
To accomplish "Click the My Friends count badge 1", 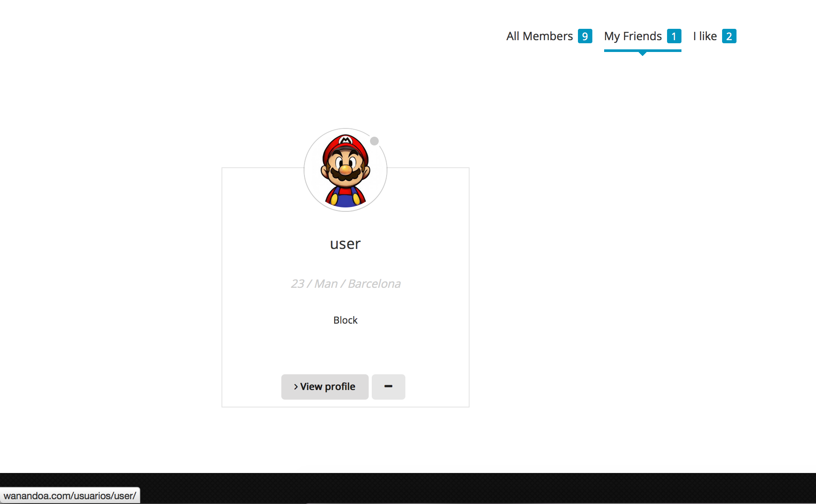I will tap(674, 36).
